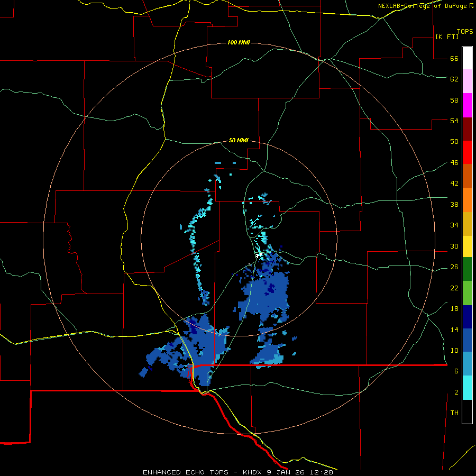Click the bright red legend swatch
Viewport: 476px width, 476px height.
[x=467, y=152]
